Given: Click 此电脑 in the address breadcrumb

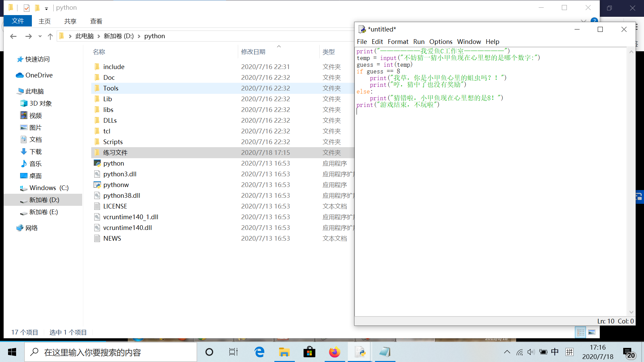Looking at the screenshot, I should 85,36.
